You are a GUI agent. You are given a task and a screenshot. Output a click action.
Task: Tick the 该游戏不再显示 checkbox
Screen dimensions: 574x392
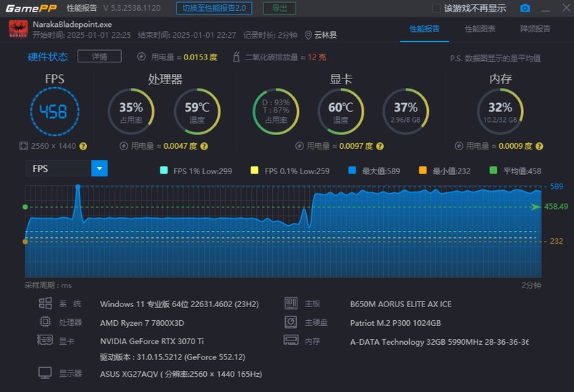[x=436, y=8]
